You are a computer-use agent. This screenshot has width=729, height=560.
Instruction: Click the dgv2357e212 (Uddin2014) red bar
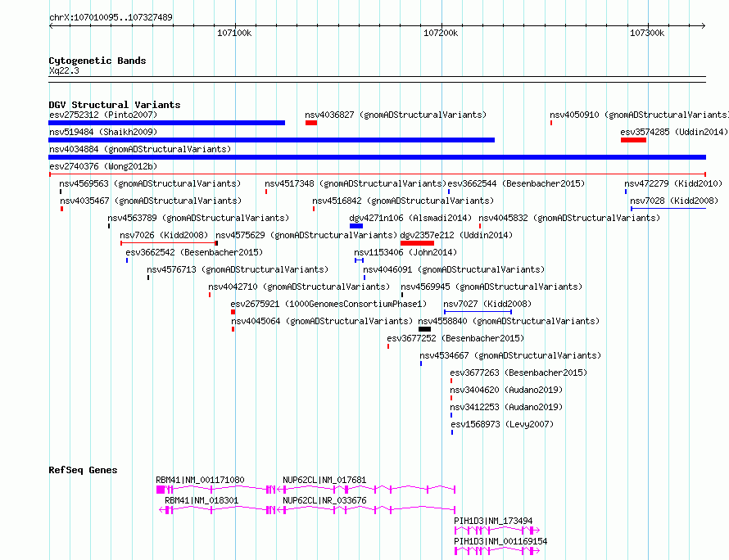(x=417, y=243)
